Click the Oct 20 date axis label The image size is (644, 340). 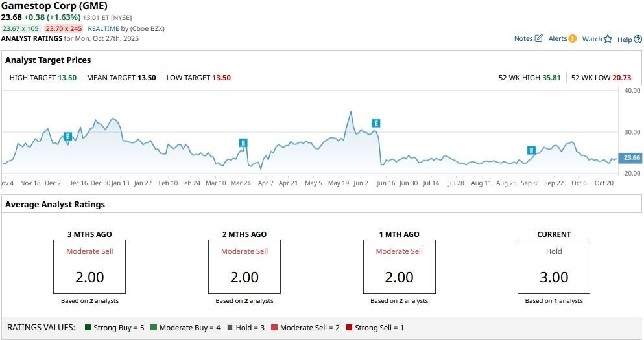604,183
